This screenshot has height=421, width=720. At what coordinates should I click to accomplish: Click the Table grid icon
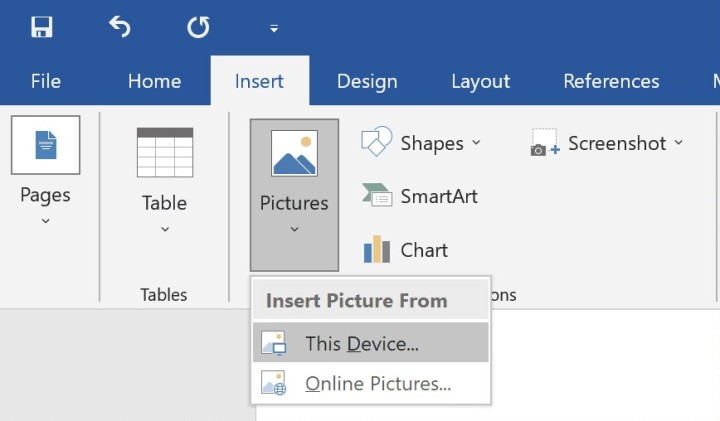tap(164, 152)
